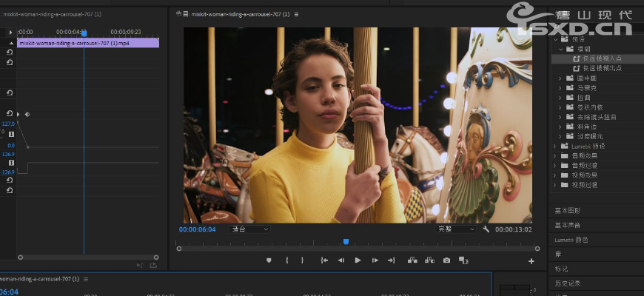The height and width of the screenshot is (296, 644).
Task: Expand the 去除镜头扭曲 folder
Action: (x=560, y=117)
